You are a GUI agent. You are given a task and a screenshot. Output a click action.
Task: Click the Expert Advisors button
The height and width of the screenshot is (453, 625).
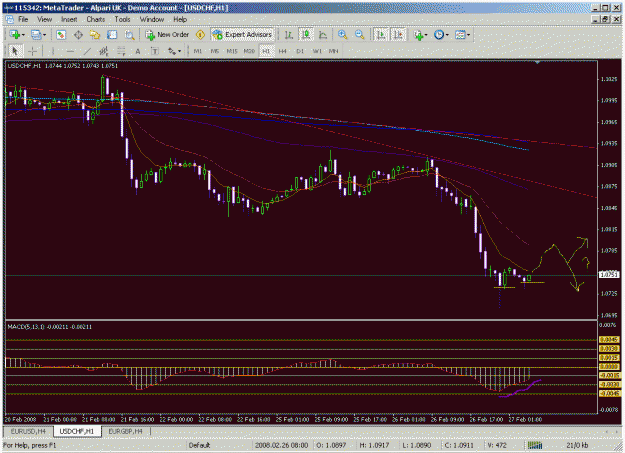(242, 35)
